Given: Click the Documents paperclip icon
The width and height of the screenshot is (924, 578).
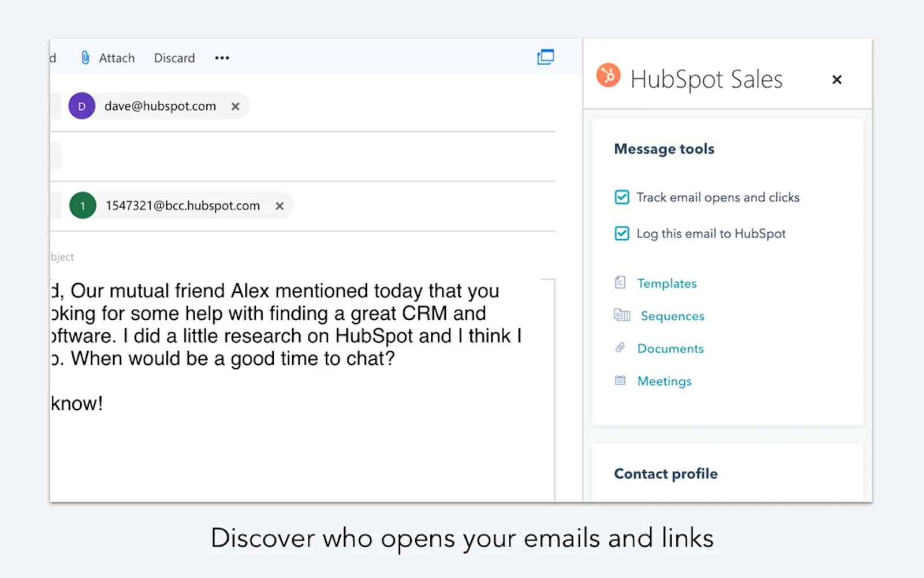Looking at the screenshot, I should coord(620,348).
